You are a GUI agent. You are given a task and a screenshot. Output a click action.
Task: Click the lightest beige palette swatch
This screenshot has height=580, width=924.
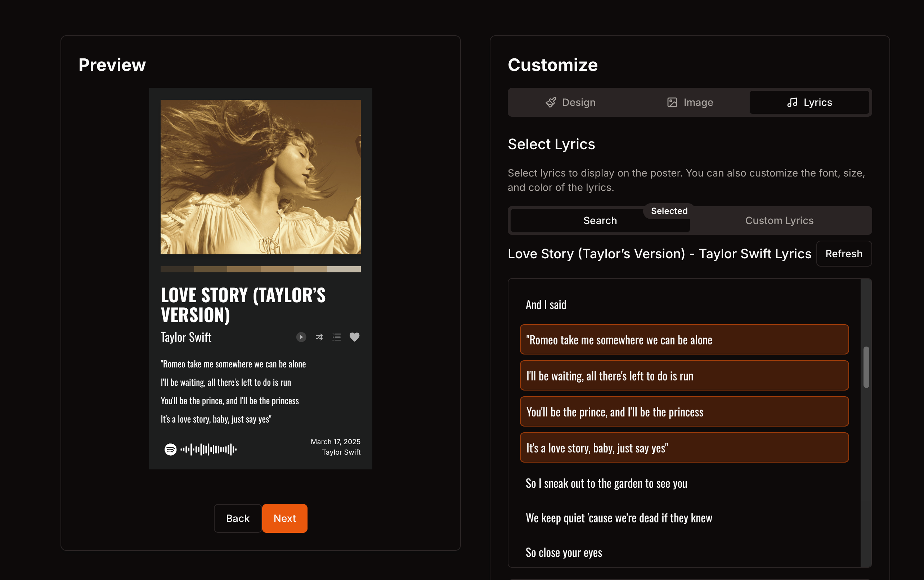344,269
